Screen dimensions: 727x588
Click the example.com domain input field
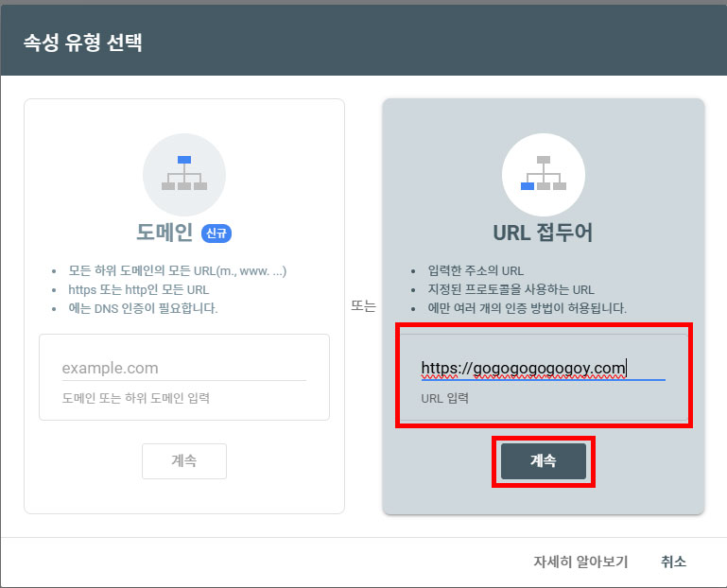click(184, 368)
